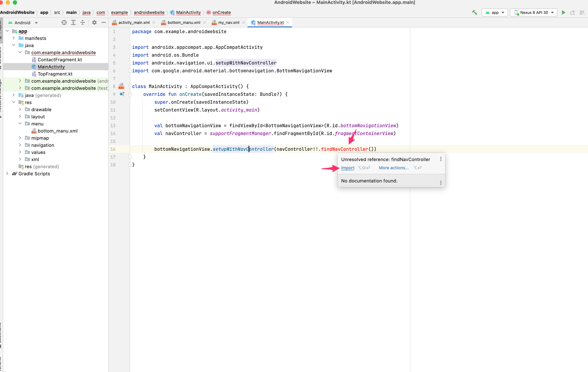Select MainActivity in project tree
Viewport: 588px width, 372px height.
click(x=51, y=67)
